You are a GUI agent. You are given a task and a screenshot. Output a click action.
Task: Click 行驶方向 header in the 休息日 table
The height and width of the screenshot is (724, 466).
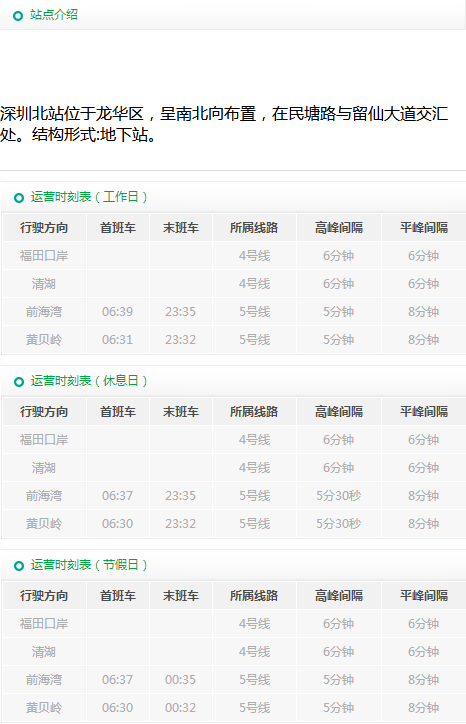44,411
